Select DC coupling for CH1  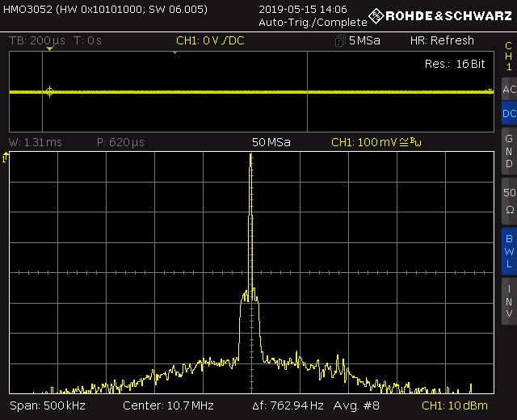(508, 114)
